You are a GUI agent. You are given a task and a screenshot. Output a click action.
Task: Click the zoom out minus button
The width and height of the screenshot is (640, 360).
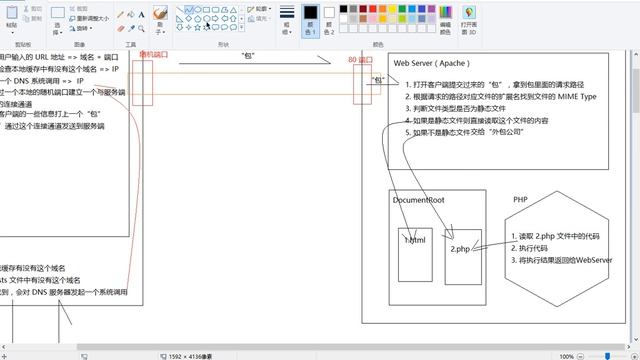pyautogui.click(x=581, y=356)
